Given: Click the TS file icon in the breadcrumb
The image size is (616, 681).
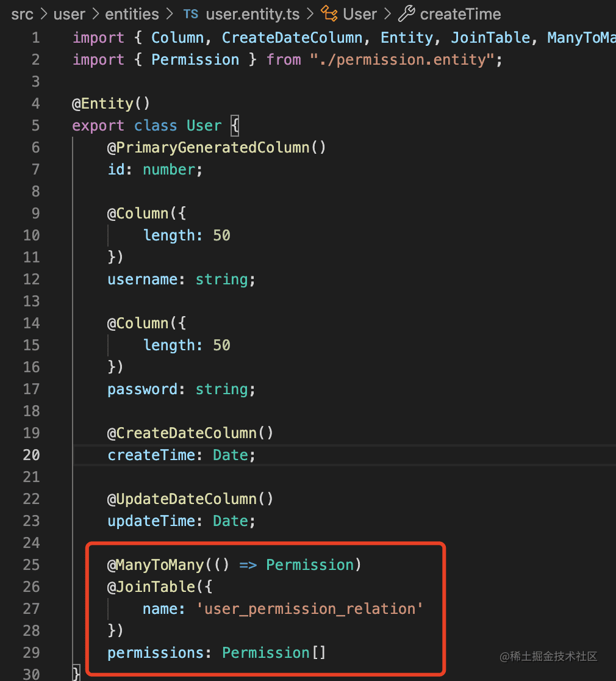Looking at the screenshot, I should [x=191, y=14].
